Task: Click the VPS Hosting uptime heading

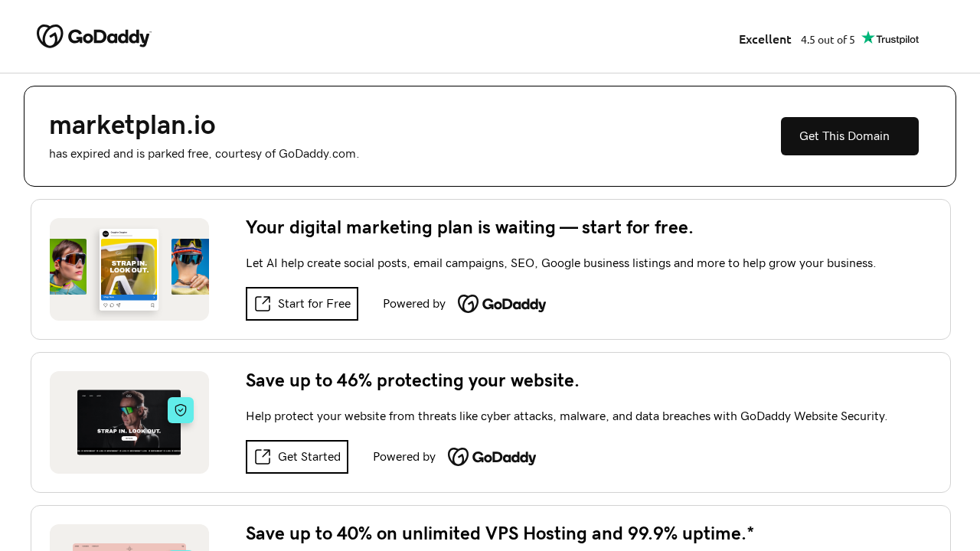Action: click(499, 533)
